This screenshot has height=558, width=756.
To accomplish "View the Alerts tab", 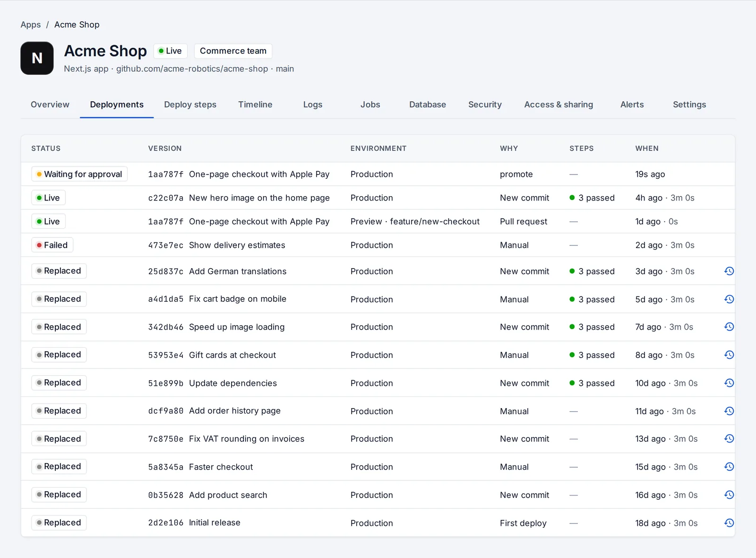I will [632, 105].
